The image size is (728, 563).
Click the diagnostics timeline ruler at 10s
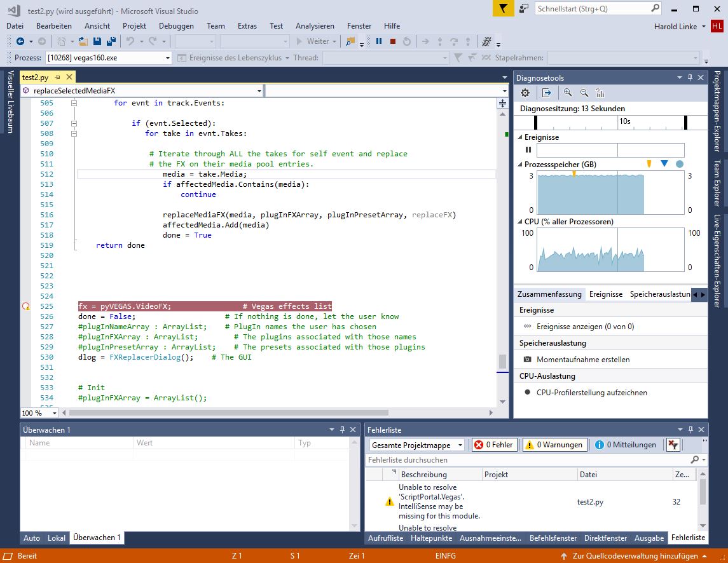coord(624,121)
